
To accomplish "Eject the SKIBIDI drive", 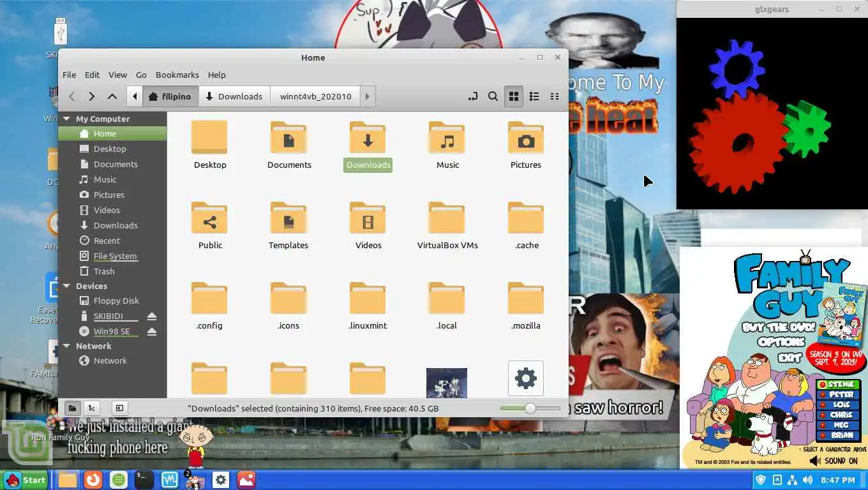I will (151, 316).
